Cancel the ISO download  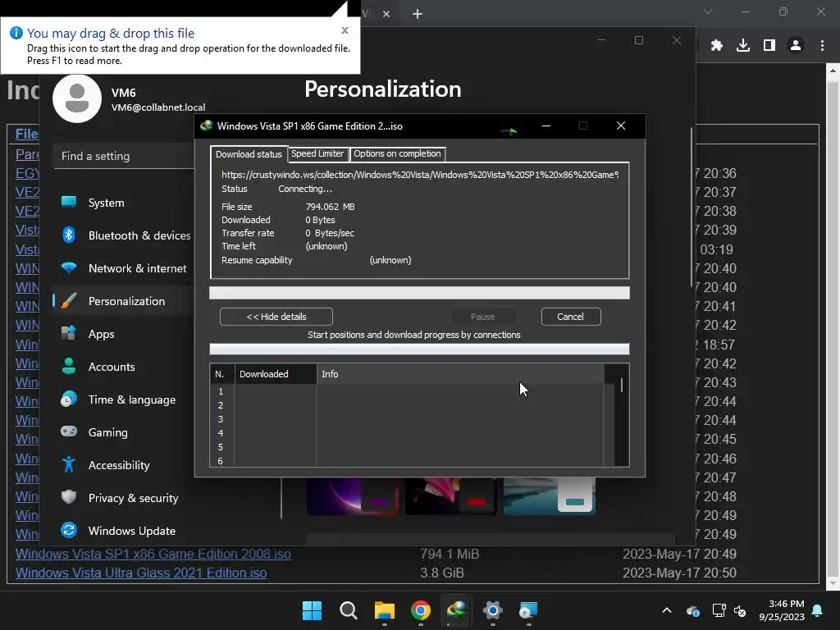click(571, 317)
